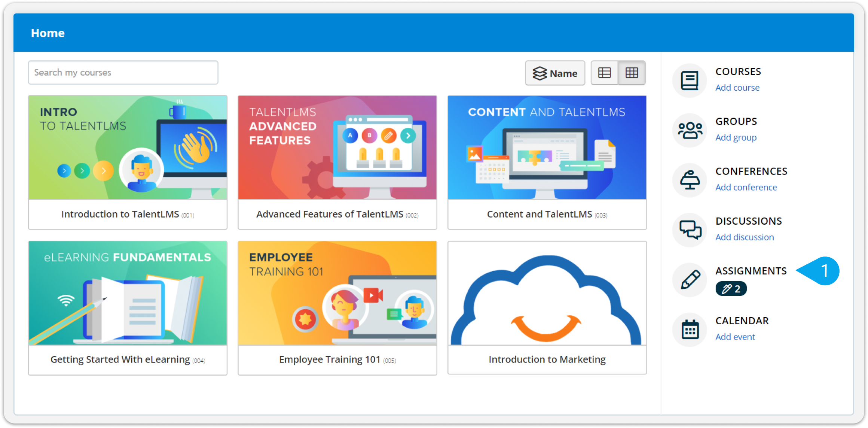Open the pending assignments badge showing 2
Image resolution: width=868 pixels, height=428 pixels.
click(x=731, y=289)
